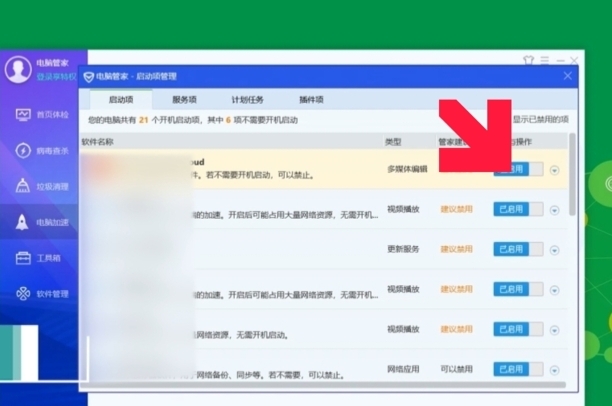Open the 病毒查杀 lightning icon

click(23, 150)
